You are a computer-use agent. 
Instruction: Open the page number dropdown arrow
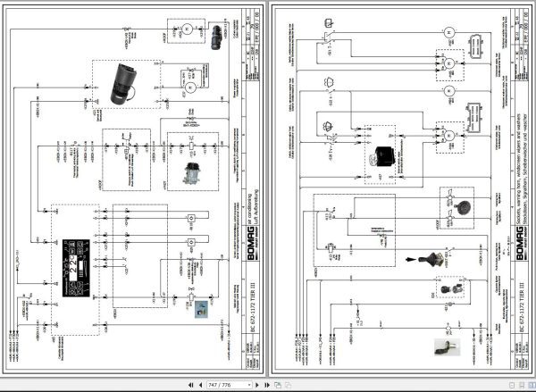point(249,385)
